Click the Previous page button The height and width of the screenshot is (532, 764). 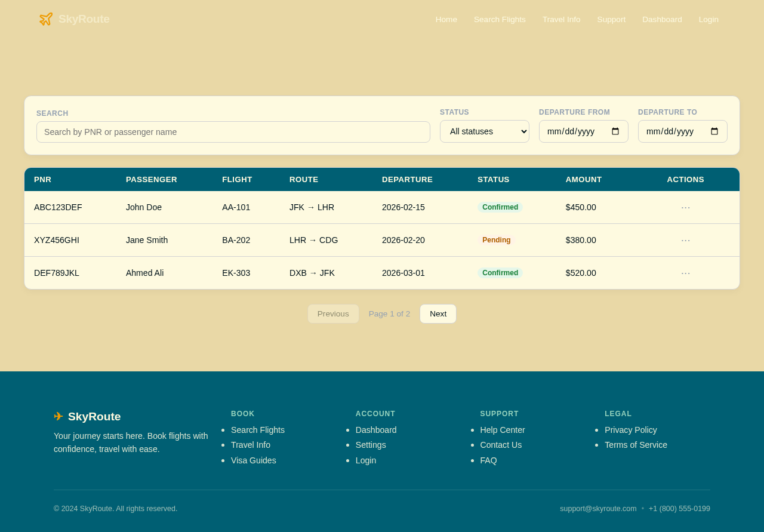[333, 313]
